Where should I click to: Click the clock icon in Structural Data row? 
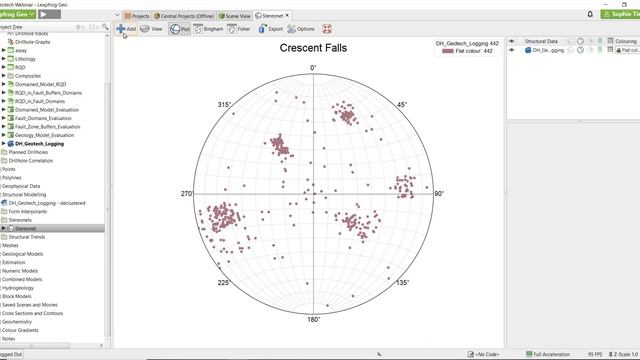[580, 41]
